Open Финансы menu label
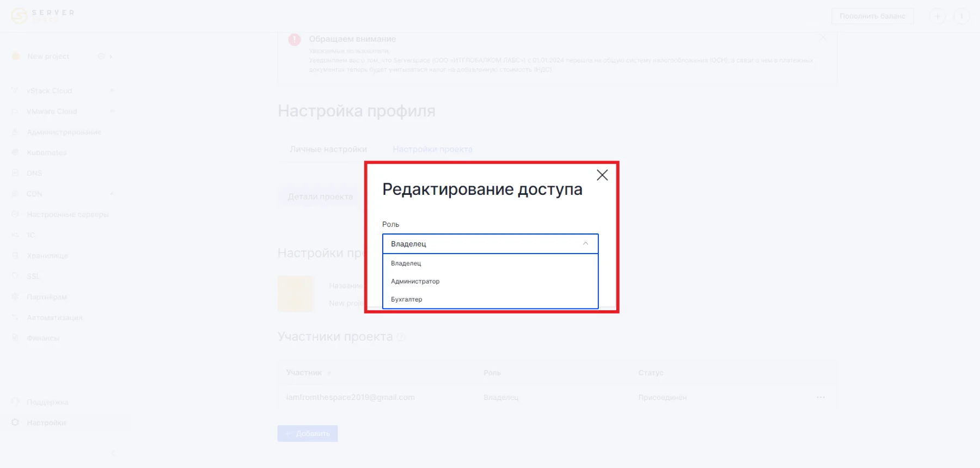The width and height of the screenshot is (980, 468). click(x=43, y=338)
